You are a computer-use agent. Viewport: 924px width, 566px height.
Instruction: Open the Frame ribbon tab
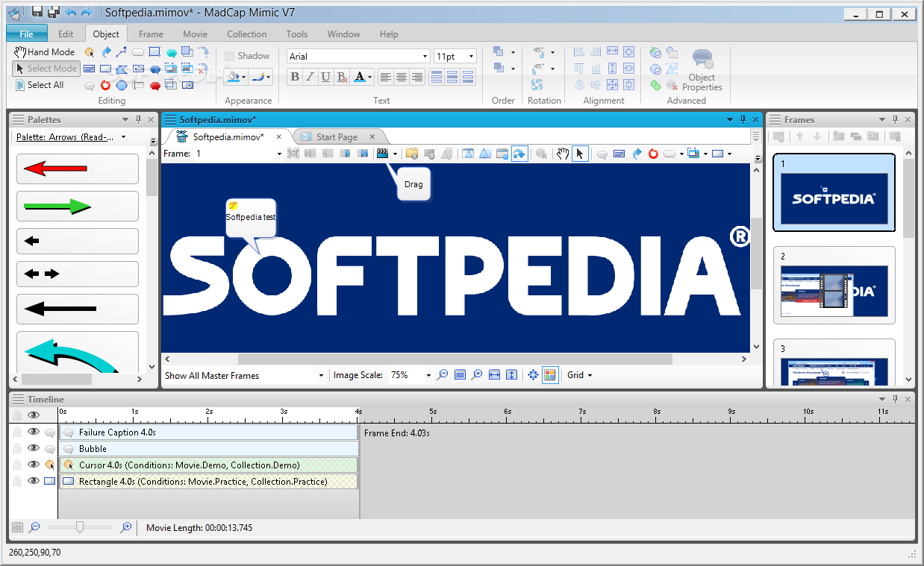[151, 34]
